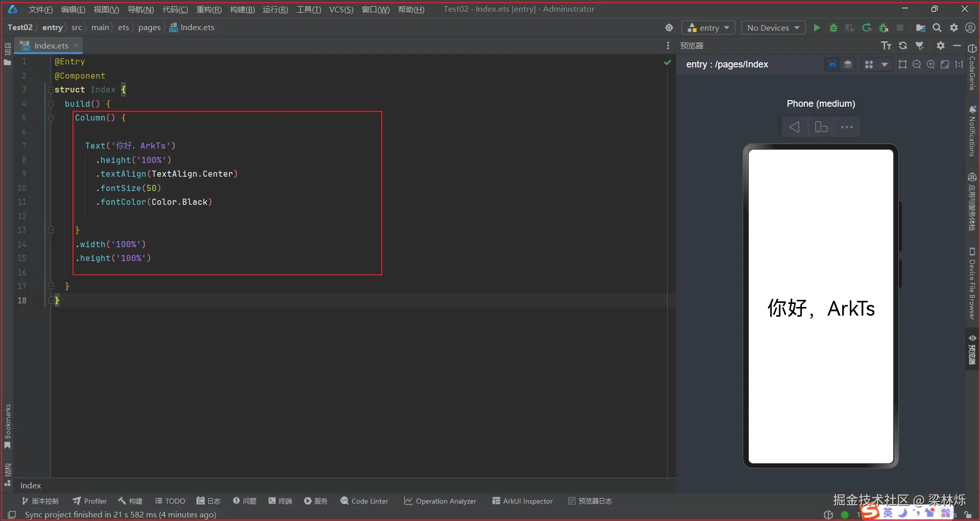Fit preview to screen icon
Image resolution: width=980 pixels, height=521 pixels.
(x=945, y=64)
